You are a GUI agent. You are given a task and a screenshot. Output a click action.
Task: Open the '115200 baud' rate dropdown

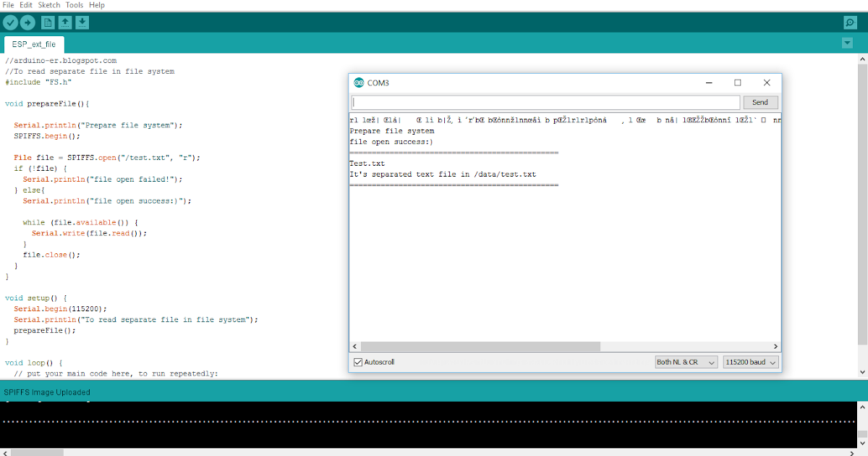(x=750, y=362)
